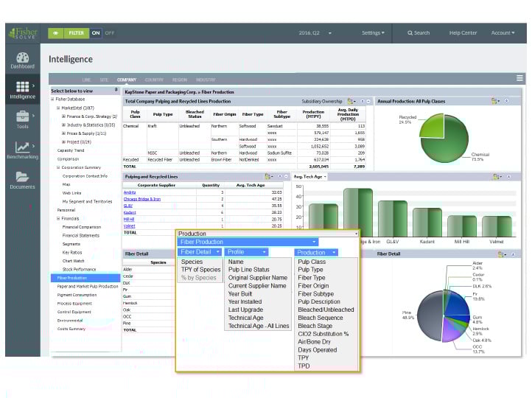Image resolution: width=532 pixels, height=398 pixels.
Task: Choose Technical Age - All Lines option
Action: (x=259, y=326)
